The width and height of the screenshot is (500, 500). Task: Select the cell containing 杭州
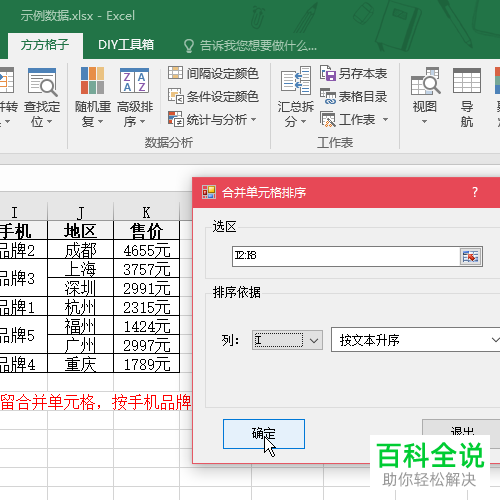pos(80,307)
